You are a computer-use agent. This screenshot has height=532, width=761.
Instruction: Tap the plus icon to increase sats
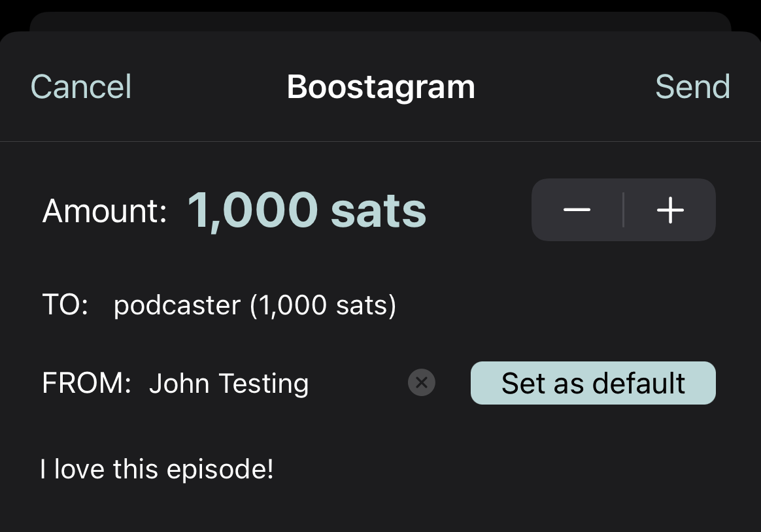pyautogui.click(x=670, y=210)
